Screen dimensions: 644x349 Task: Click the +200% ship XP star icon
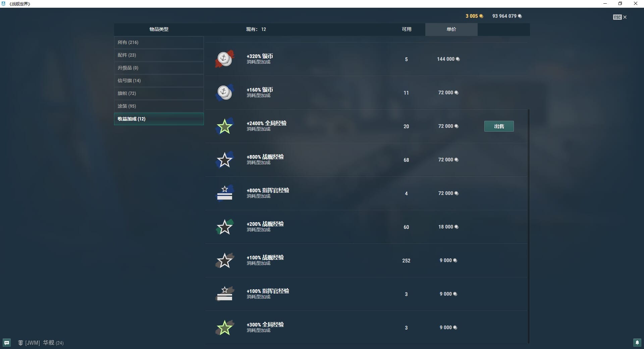(x=224, y=227)
